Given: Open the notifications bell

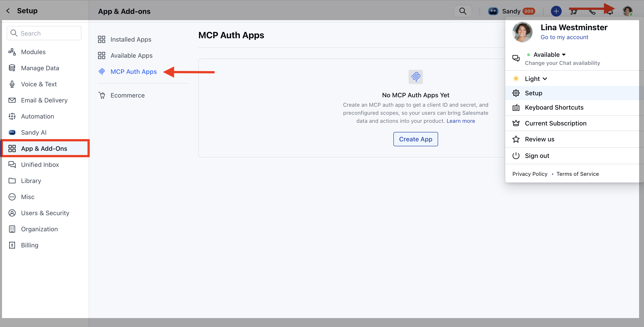Looking at the screenshot, I should click(610, 11).
